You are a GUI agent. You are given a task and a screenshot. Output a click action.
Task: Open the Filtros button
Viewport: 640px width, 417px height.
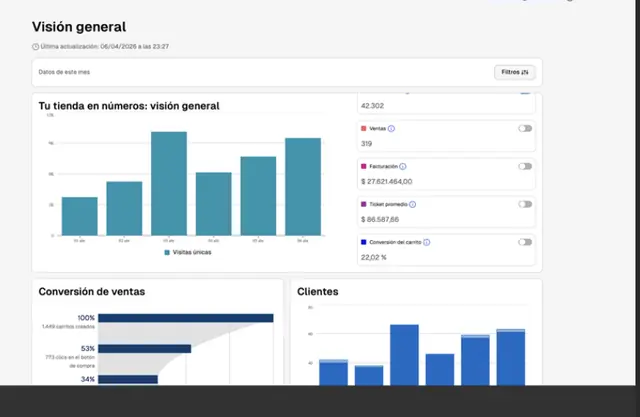click(515, 72)
